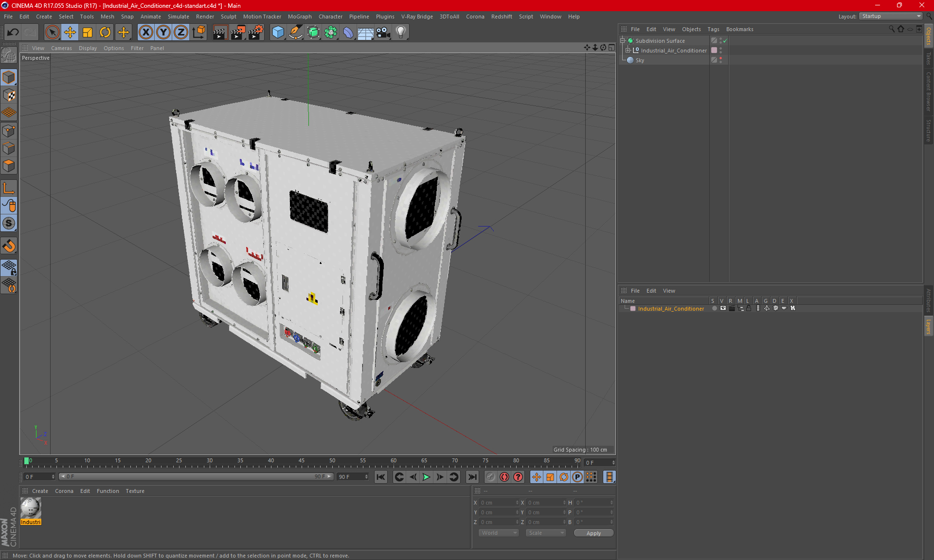Click the preview range slider bar
Image resolution: width=934 pixels, height=560 pixels.
click(196, 476)
